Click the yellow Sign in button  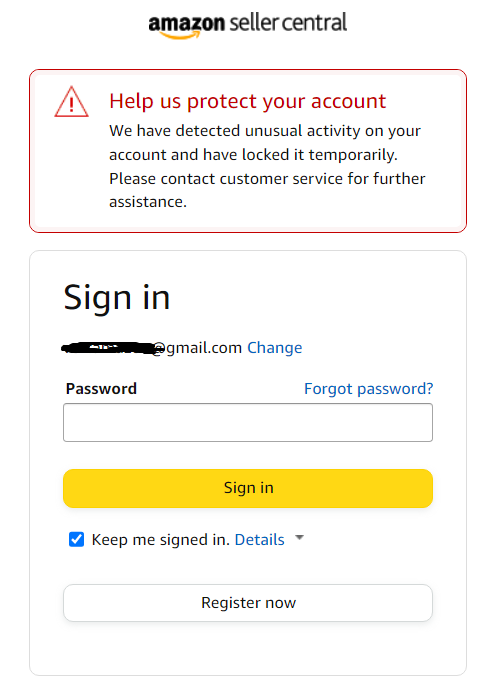pos(248,488)
